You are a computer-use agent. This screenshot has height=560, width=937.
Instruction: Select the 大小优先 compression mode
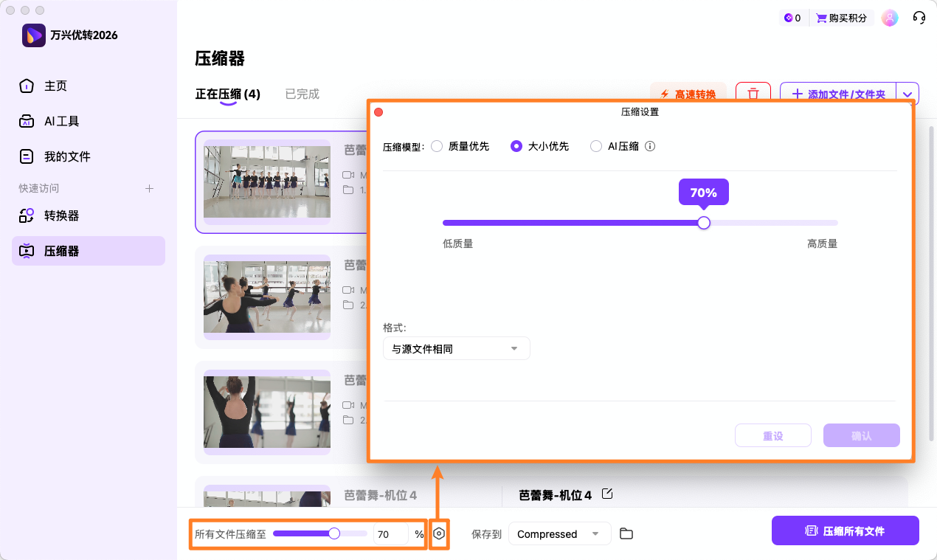click(x=516, y=146)
